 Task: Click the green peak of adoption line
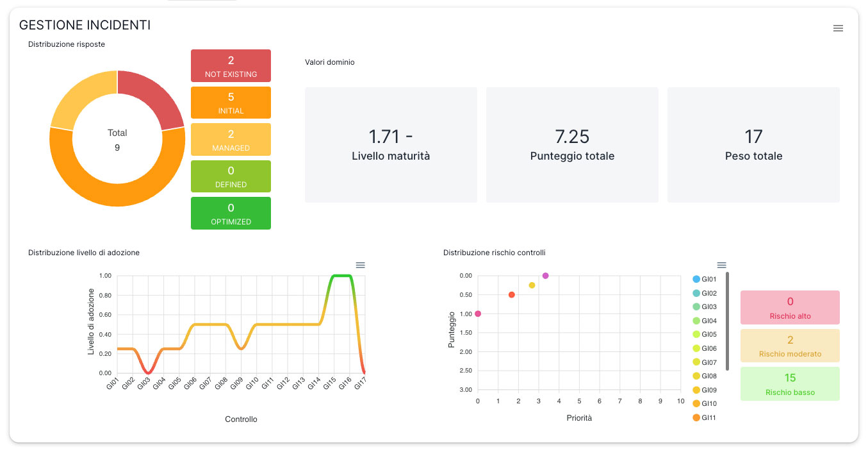[x=341, y=276]
